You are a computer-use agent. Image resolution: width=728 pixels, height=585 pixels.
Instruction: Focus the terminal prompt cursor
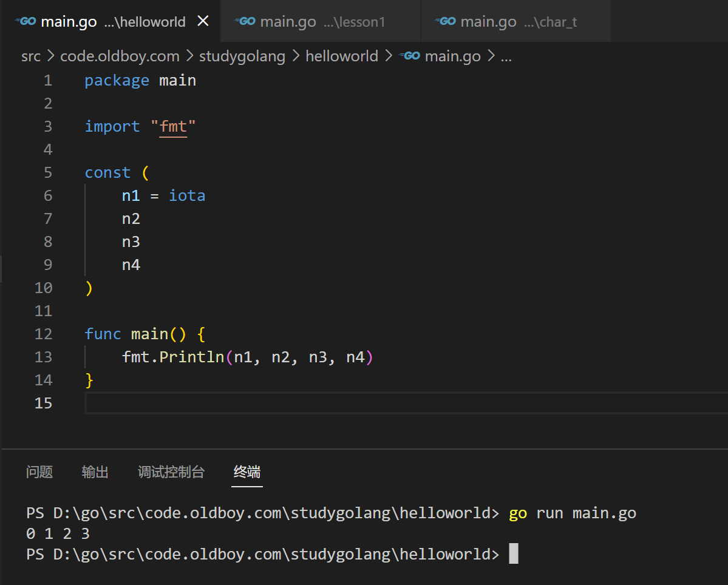click(514, 553)
